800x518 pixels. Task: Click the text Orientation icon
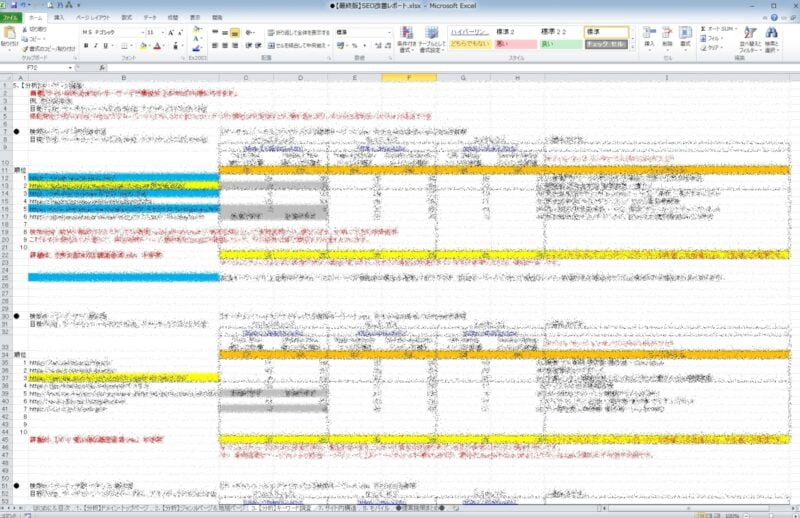point(249,32)
